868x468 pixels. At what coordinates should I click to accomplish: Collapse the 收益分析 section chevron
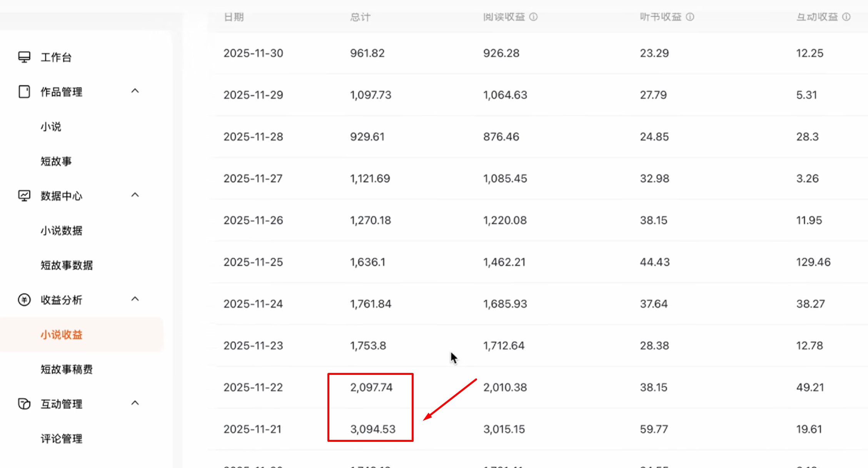pyautogui.click(x=135, y=299)
